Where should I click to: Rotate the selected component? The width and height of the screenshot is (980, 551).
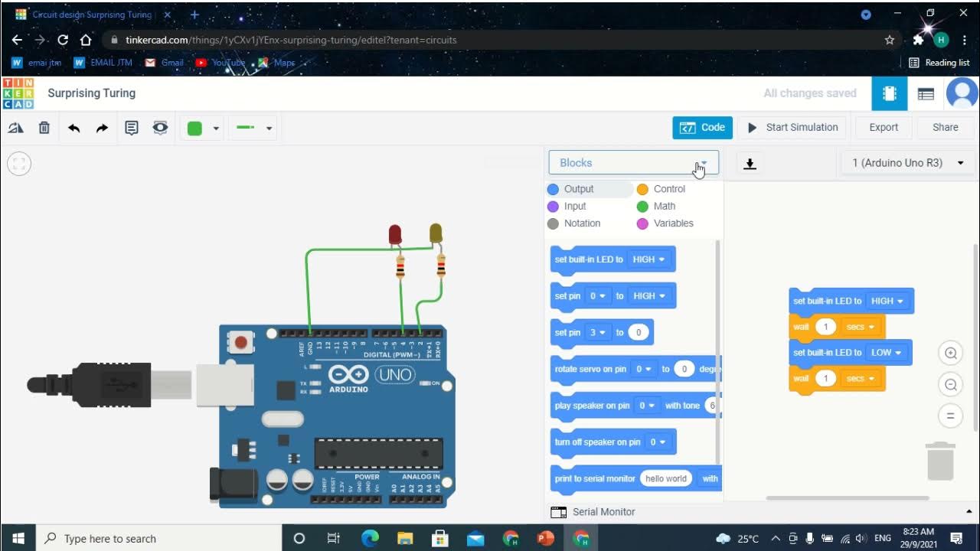15,128
